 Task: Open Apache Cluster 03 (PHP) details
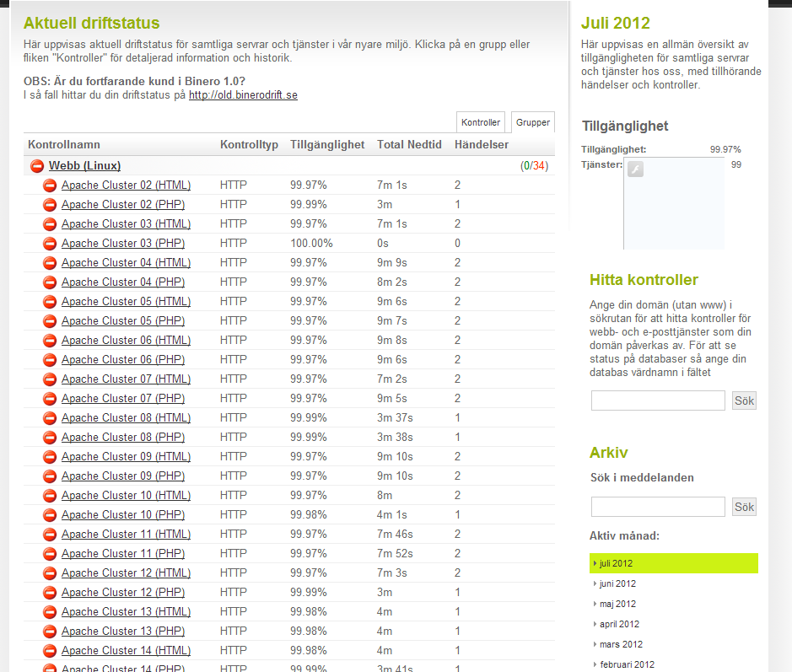[x=123, y=244]
